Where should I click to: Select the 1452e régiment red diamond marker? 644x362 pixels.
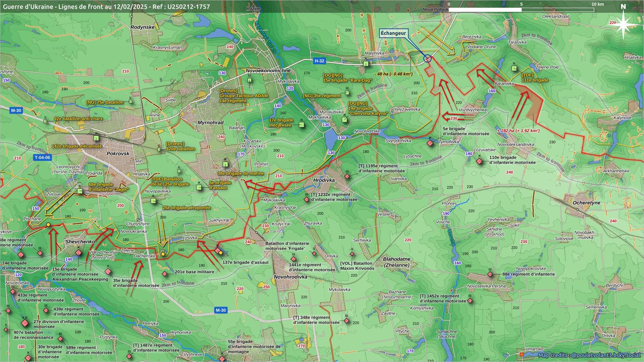pos(470,301)
